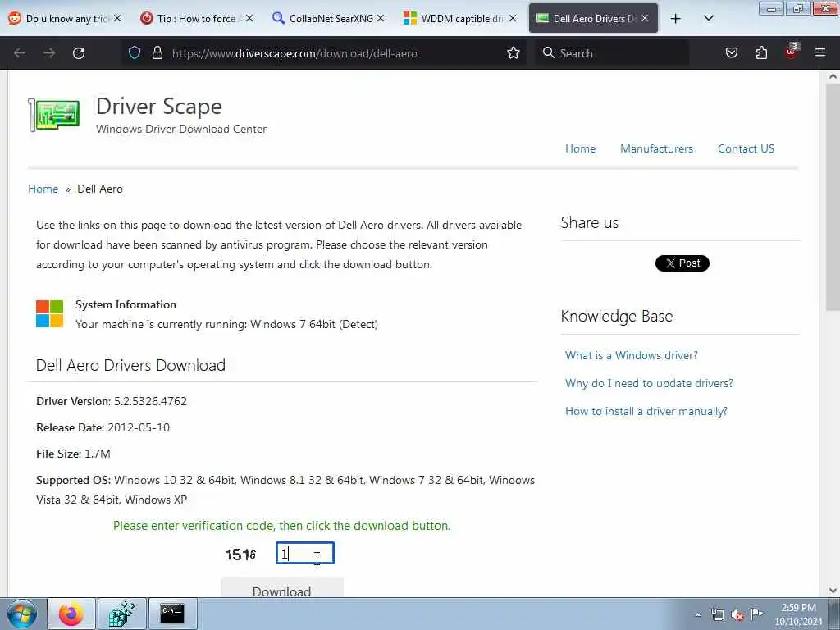Close the CollabNet SearXNG tab
Screen dimensions: 840x630
[x=381, y=18]
